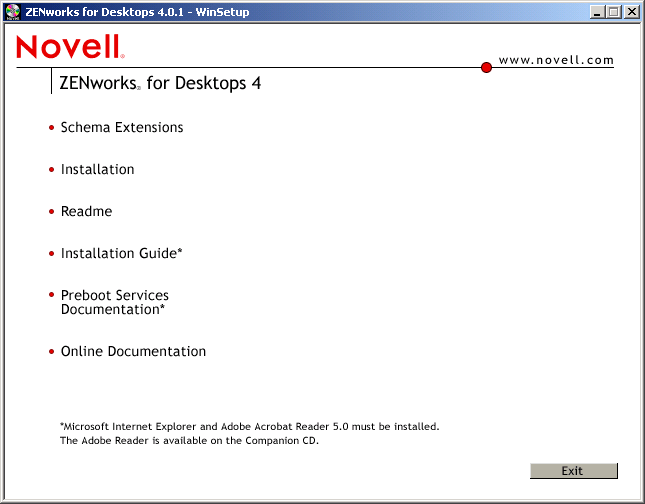Start the Installation option
645x504 pixels.
[97, 170]
